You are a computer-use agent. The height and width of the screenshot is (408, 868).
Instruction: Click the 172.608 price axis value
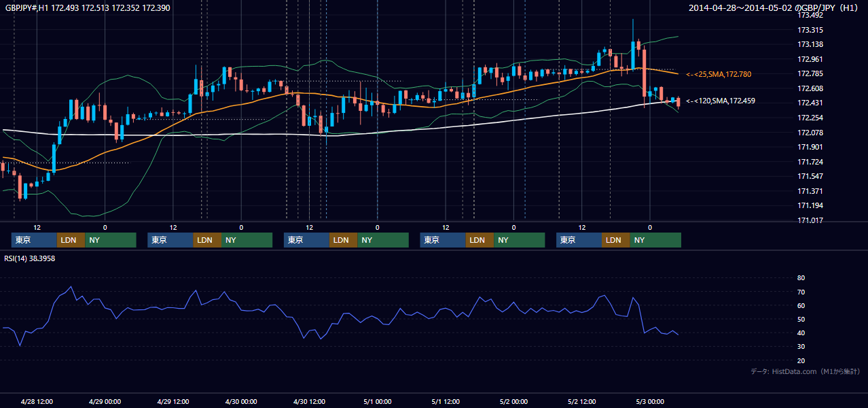(810, 88)
